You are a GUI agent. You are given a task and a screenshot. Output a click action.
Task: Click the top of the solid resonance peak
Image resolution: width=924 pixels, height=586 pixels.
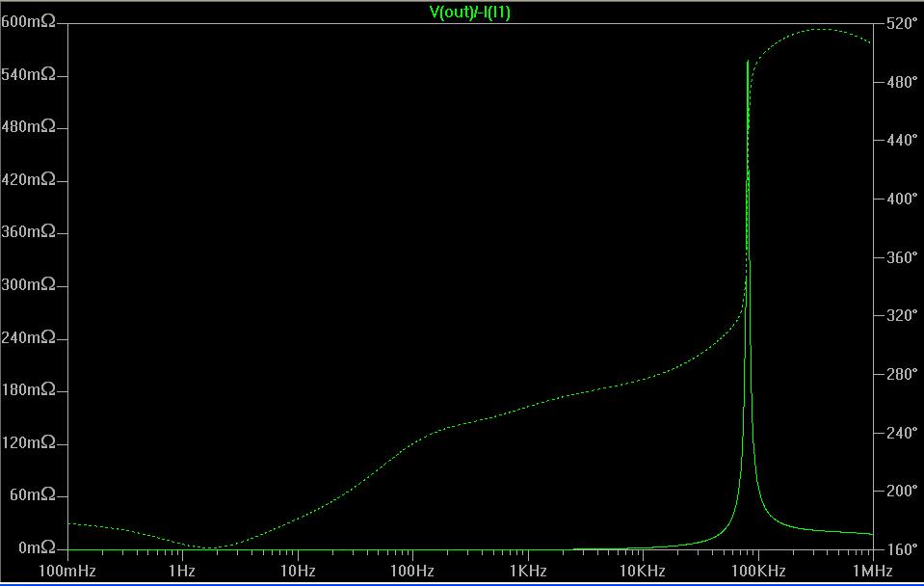pyautogui.click(x=748, y=62)
